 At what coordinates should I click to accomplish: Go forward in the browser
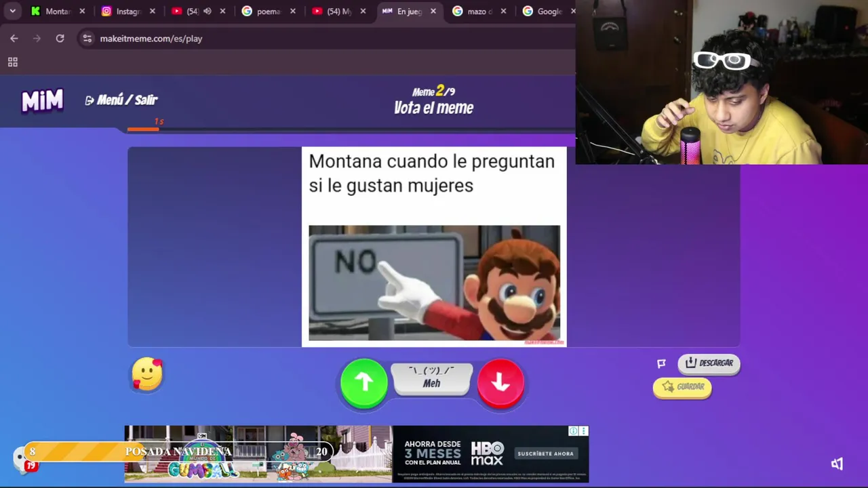click(37, 39)
